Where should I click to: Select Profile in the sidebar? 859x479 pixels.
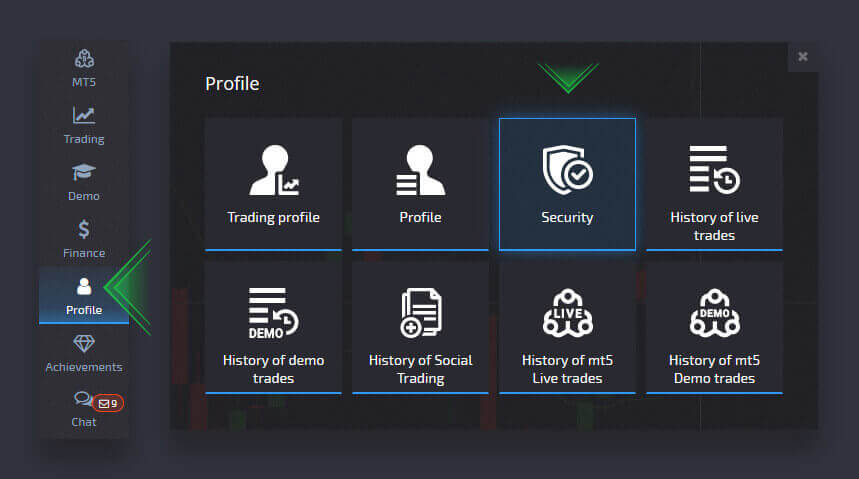(84, 295)
